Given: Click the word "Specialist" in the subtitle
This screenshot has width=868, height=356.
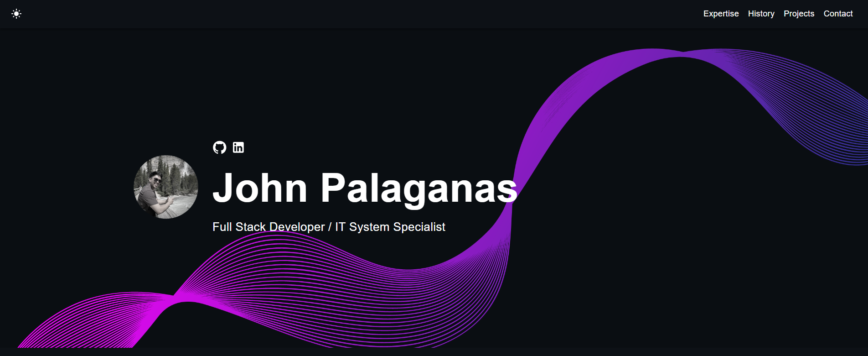Looking at the screenshot, I should 419,227.
